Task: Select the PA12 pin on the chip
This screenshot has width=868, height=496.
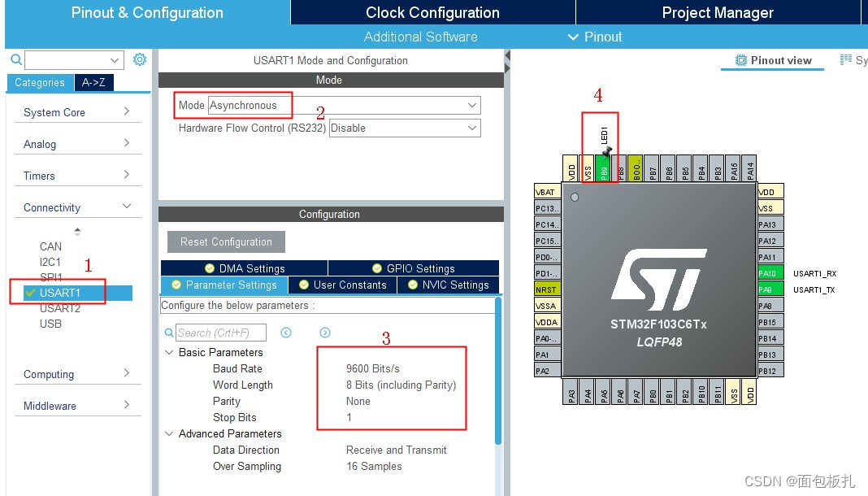Action: coord(770,241)
